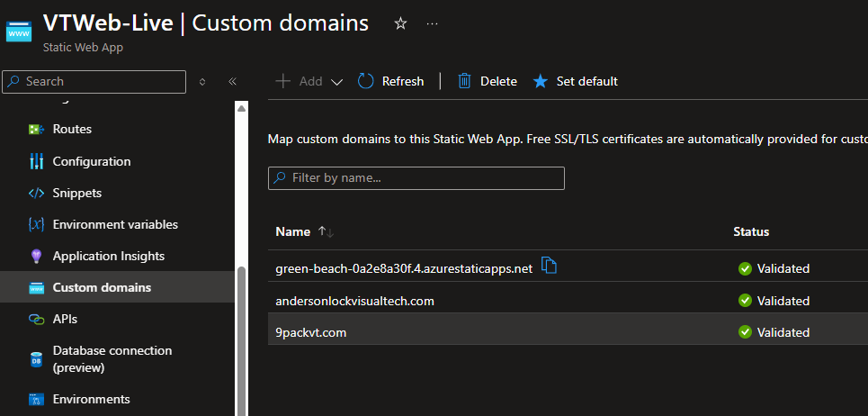The image size is (868, 416).
Task: Click the Map custom domains description text
Action: coord(568,139)
